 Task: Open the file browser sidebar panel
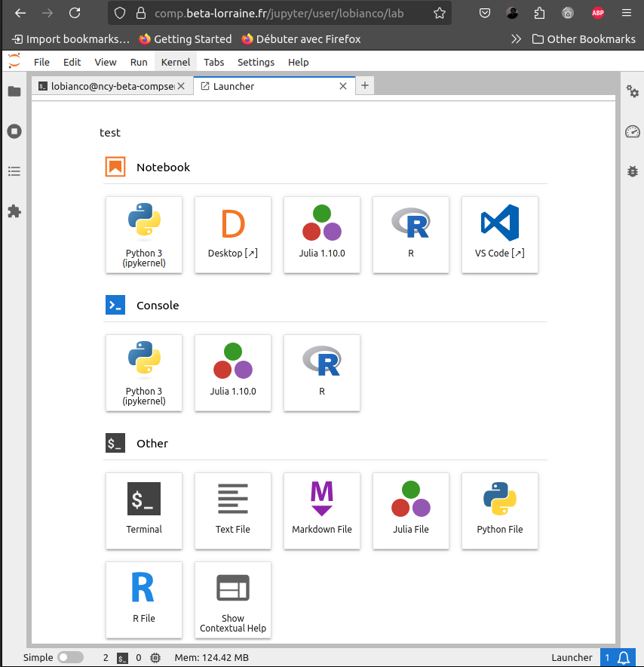[x=14, y=91]
